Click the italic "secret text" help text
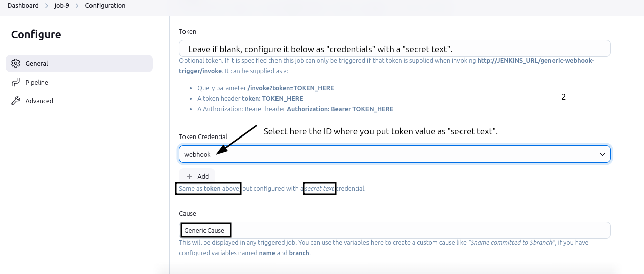The height and width of the screenshot is (274, 644). tap(320, 189)
